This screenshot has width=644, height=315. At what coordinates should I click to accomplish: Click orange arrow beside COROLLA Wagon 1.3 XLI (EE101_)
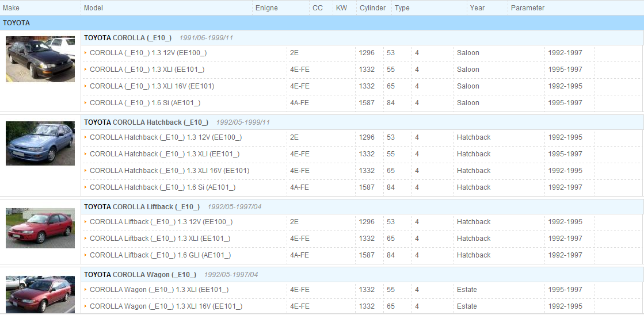point(85,290)
